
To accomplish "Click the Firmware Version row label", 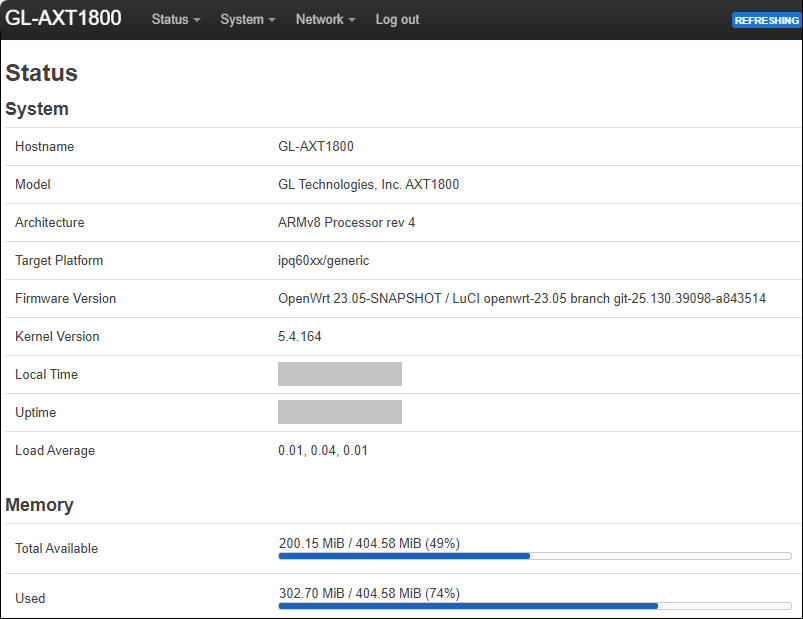I will click(66, 298).
